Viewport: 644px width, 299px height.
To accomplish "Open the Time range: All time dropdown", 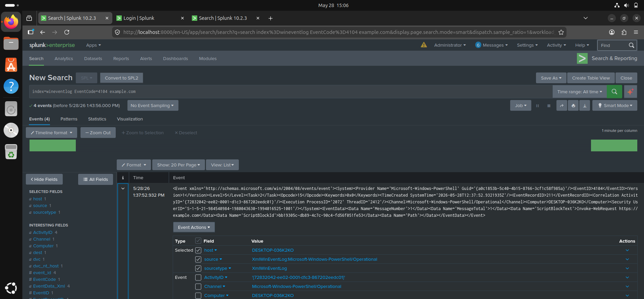I will click(580, 92).
